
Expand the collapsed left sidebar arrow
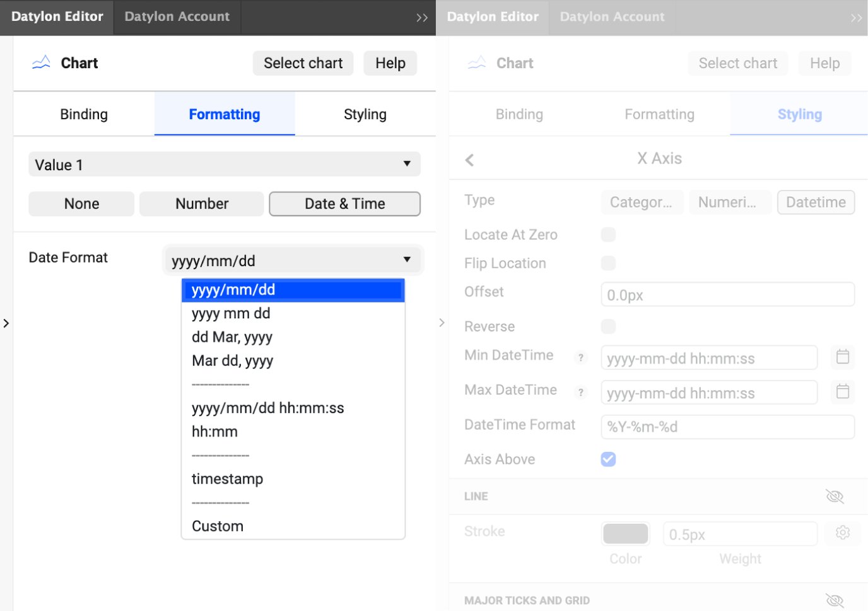tap(6, 323)
